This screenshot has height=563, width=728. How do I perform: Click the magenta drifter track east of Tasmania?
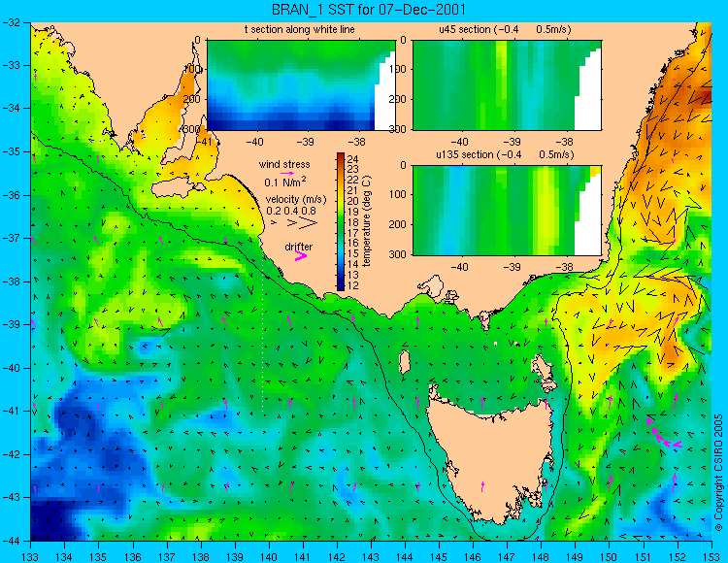pos(663,434)
